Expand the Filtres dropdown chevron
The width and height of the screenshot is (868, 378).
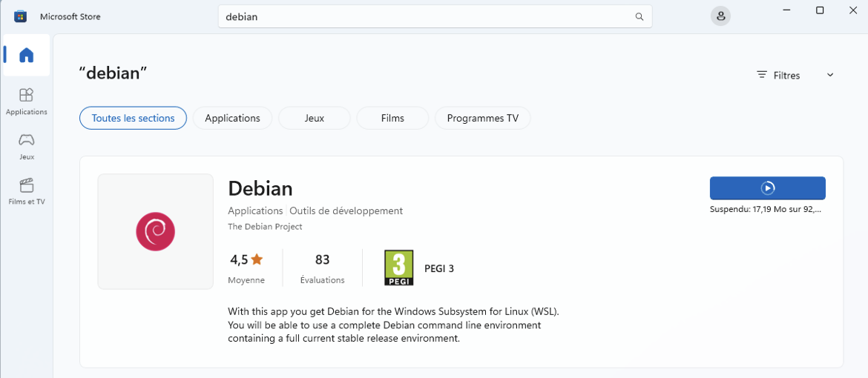click(830, 75)
